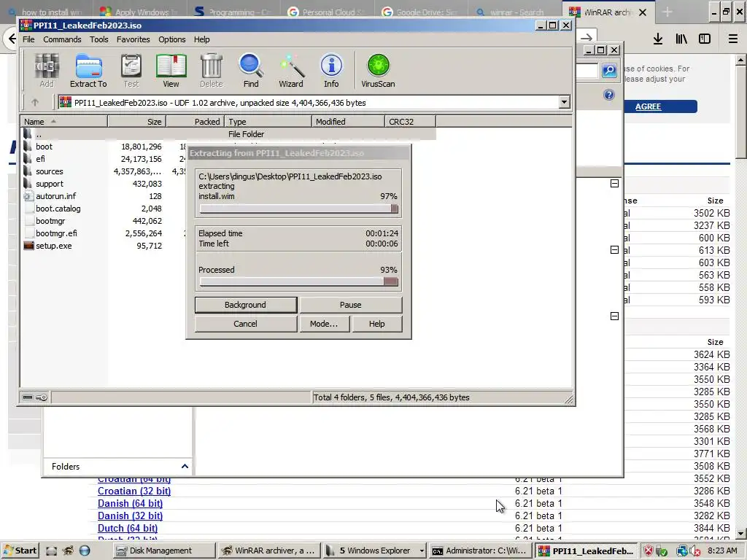Open the Danish (64 bit) download link

point(130,503)
